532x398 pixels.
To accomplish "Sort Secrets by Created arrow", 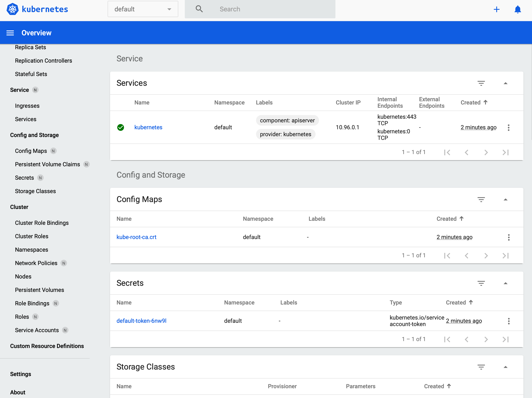I will tap(471, 302).
